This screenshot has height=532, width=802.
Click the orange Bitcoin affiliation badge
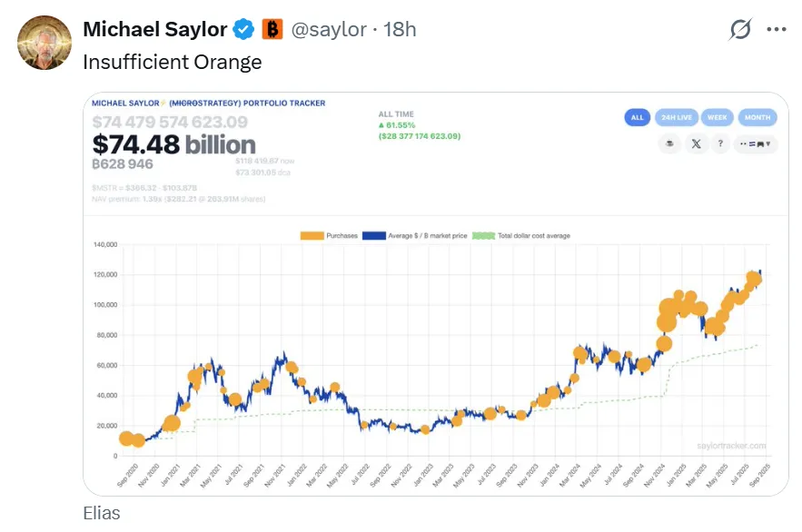click(272, 30)
